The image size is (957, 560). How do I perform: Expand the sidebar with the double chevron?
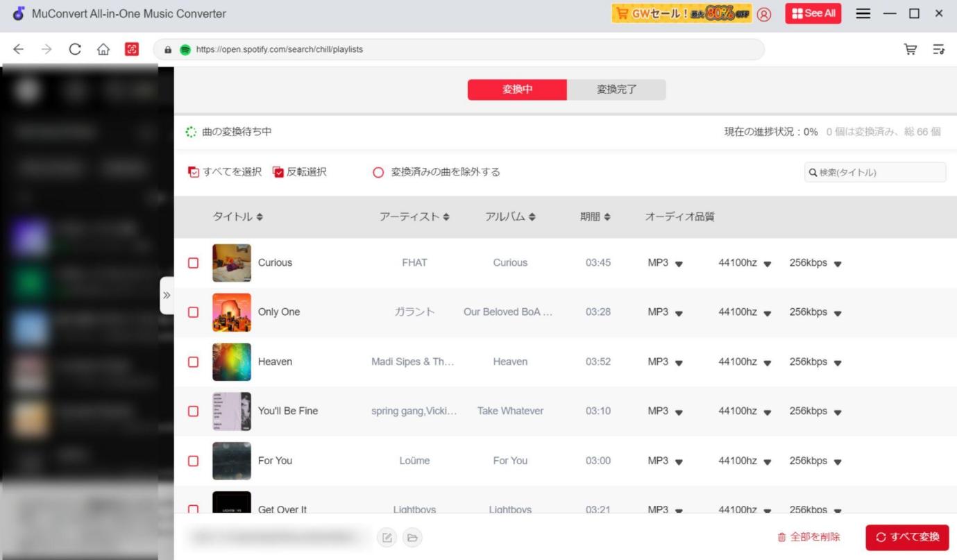point(167,295)
